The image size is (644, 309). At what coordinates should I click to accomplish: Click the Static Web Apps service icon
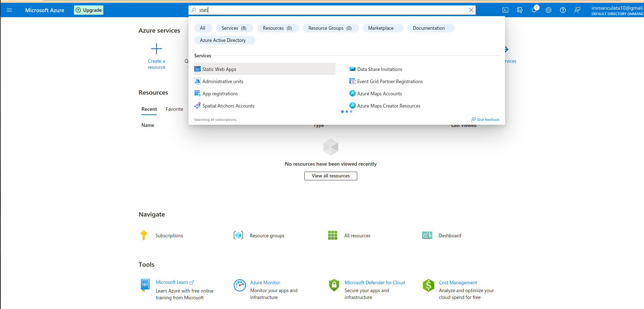[x=197, y=69]
